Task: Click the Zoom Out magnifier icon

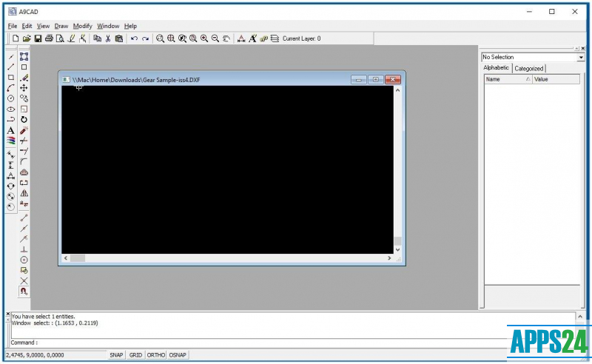Action: point(215,38)
